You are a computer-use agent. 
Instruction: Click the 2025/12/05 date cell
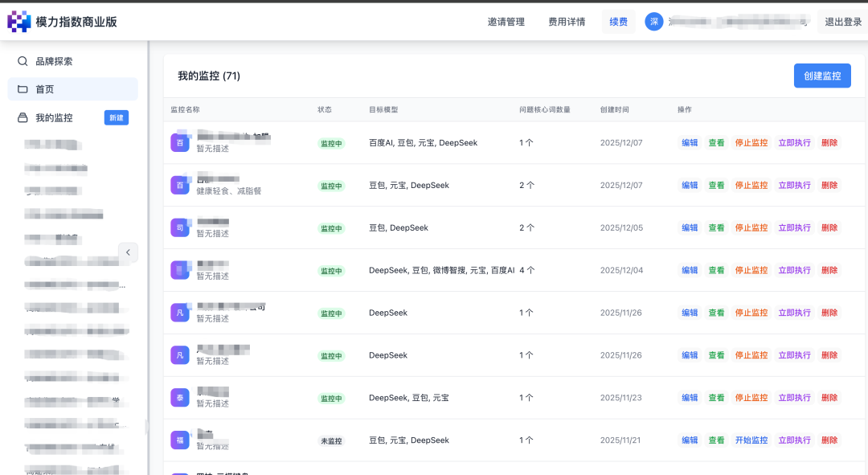[621, 227]
